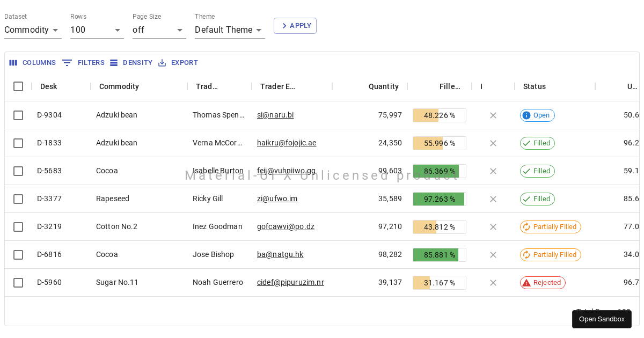
Task: Open the Dataset dropdown showing Commodity
Action: click(x=33, y=30)
